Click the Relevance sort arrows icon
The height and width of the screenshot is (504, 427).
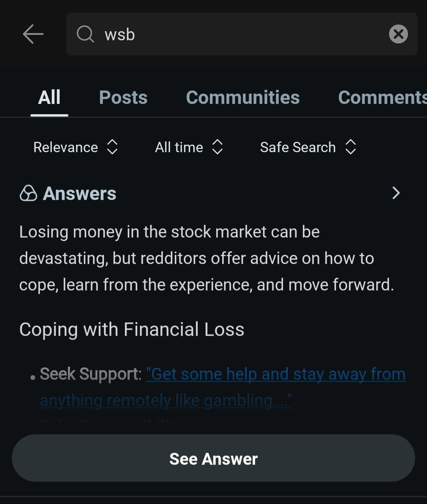click(x=112, y=147)
